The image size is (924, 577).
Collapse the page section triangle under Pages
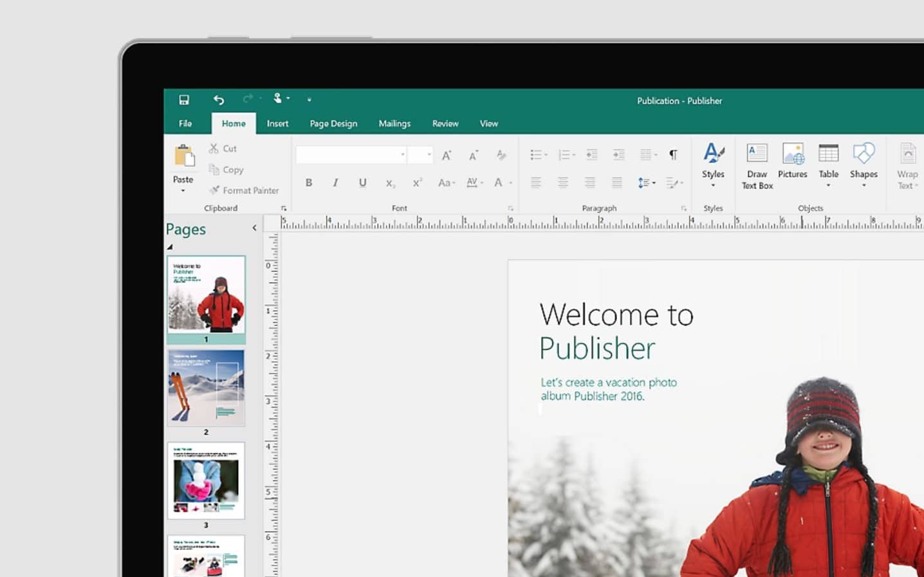(x=170, y=247)
